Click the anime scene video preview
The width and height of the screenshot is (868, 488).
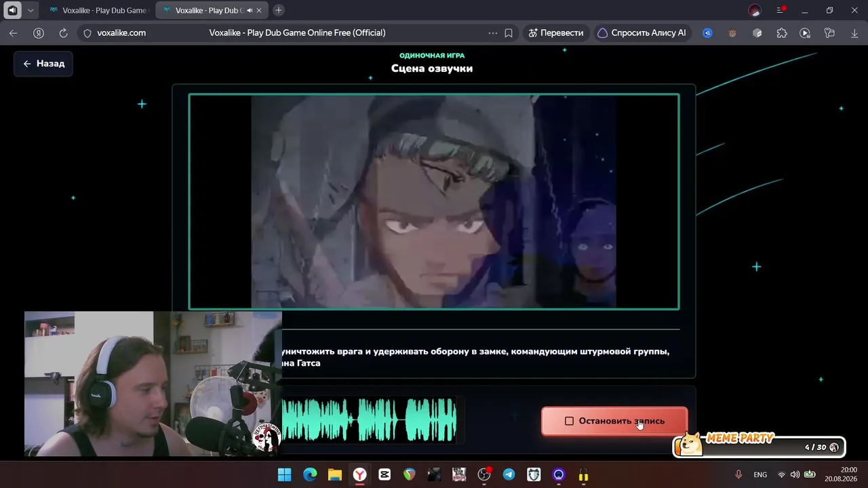pos(434,202)
